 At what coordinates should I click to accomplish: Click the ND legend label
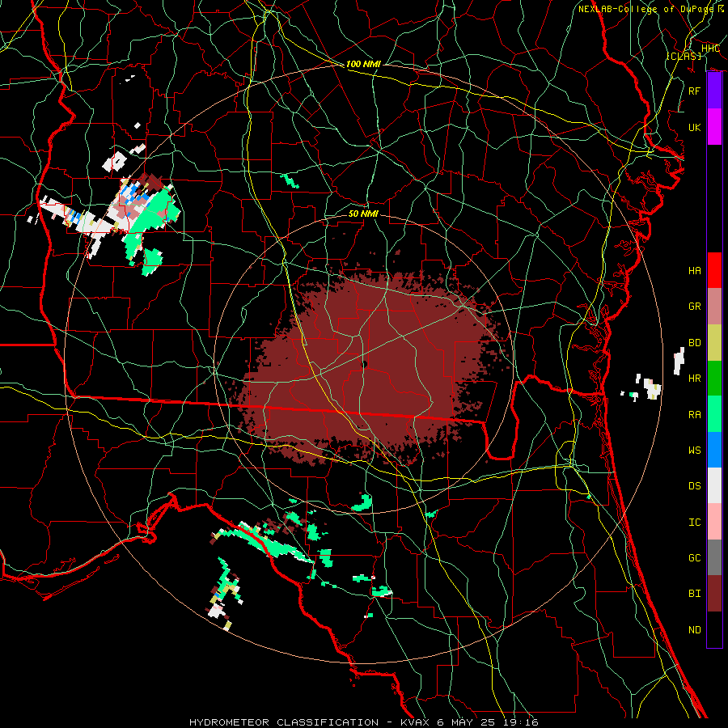694,629
